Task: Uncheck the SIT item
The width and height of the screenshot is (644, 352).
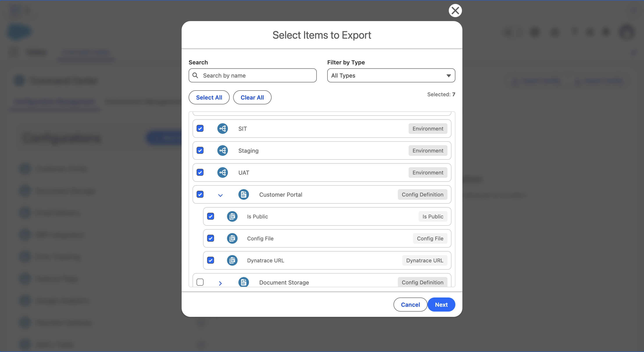Action: [x=200, y=129]
